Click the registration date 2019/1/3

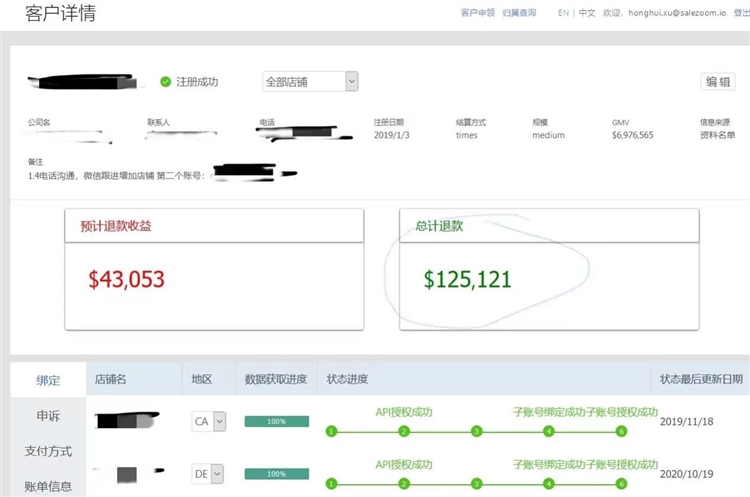tap(391, 135)
